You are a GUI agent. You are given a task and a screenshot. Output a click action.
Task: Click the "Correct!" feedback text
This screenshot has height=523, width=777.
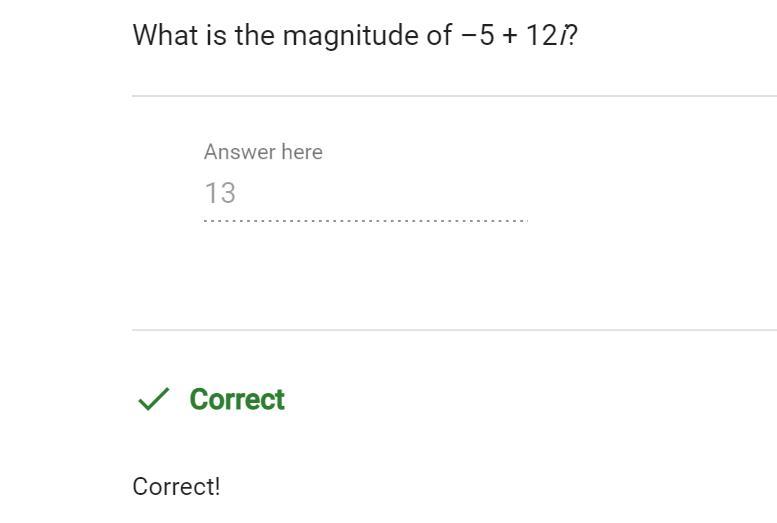[176, 487]
